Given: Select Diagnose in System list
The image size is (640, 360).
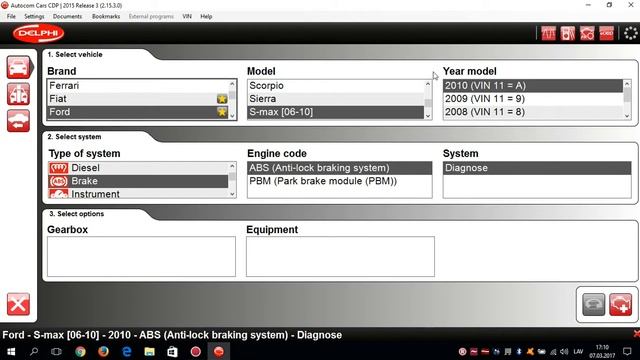Looking at the screenshot, I should pyautogui.click(x=537, y=168).
